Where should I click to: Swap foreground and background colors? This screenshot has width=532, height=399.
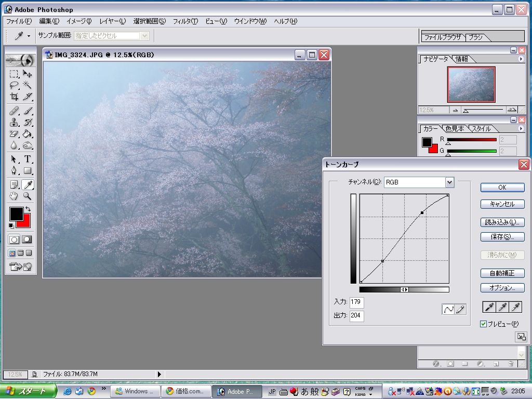[28, 209]
